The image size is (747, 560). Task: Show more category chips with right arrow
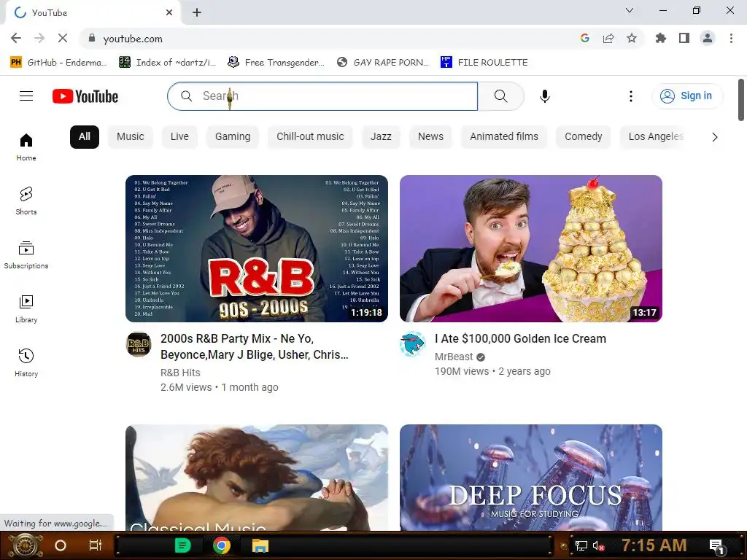[x=715, y=137]
